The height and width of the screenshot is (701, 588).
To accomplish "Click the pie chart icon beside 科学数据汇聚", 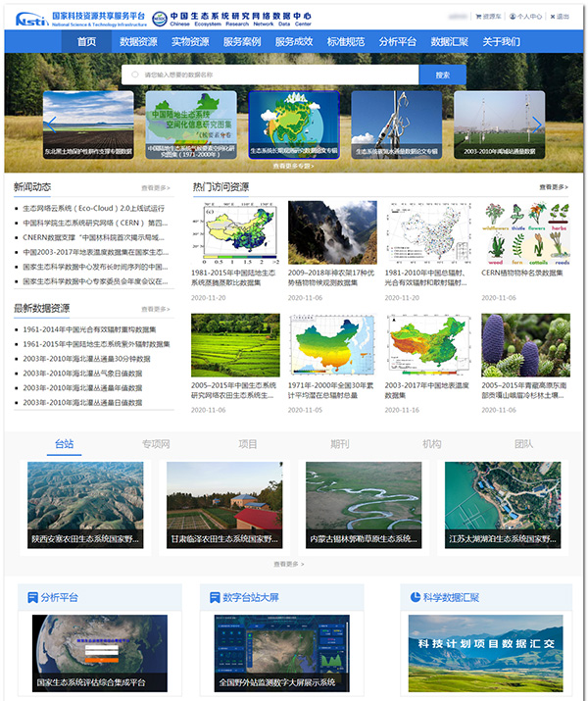I will 415,597.
